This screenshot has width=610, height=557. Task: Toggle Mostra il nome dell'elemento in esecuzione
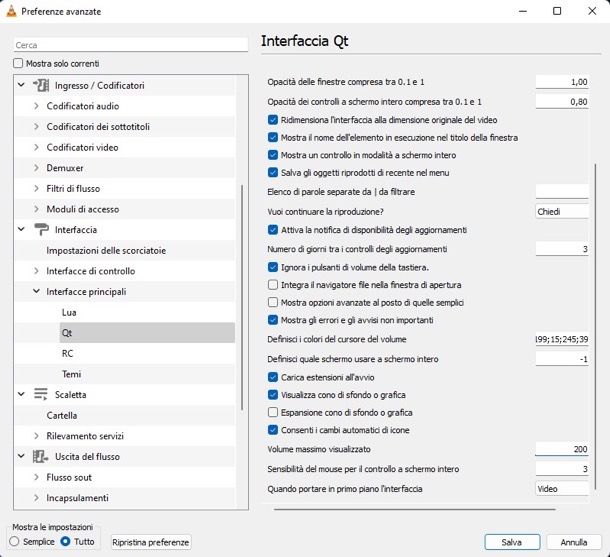[x=273, y=137]
